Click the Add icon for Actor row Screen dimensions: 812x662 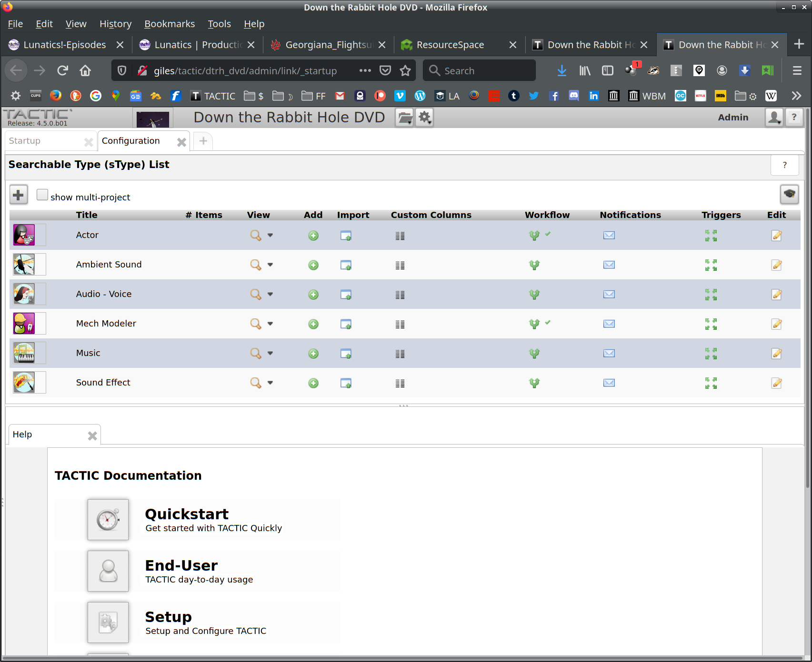pyautogui.click(x=313, y=236)
